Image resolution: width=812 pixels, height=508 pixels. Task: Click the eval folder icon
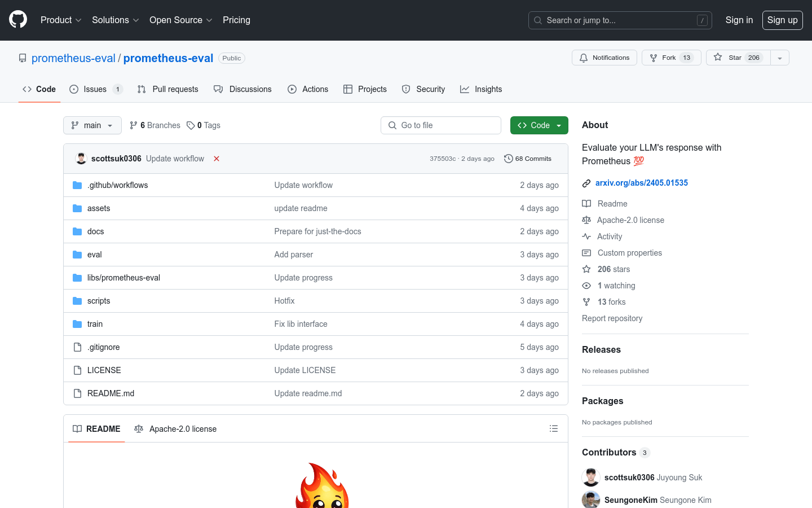pyautogui.click(x=77, y=255)
